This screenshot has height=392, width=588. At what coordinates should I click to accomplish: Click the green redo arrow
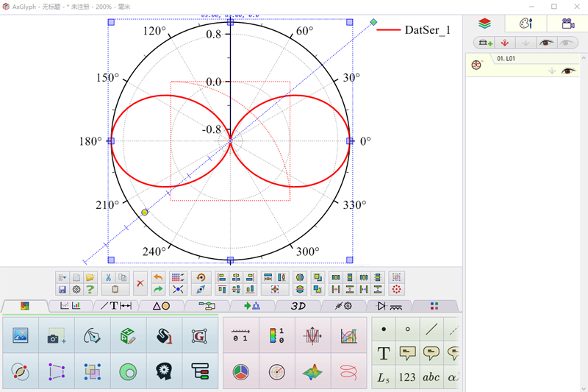tap(158, 289)
